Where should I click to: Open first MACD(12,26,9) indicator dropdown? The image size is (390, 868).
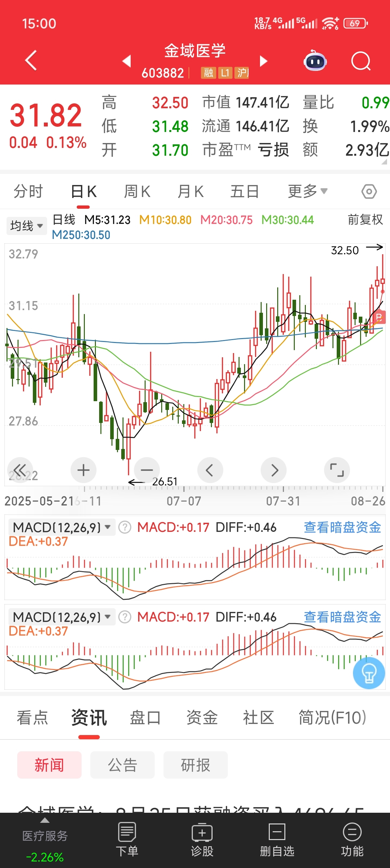62,527
